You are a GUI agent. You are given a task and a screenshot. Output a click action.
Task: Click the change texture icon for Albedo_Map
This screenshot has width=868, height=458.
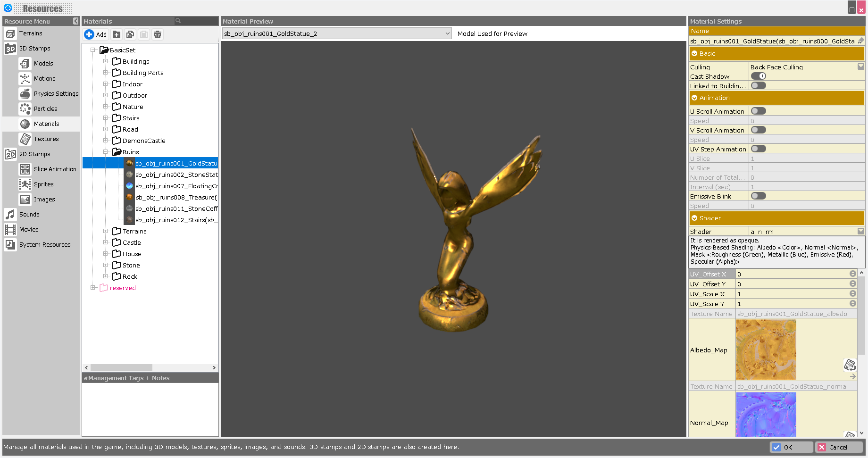tap(850, 365)
